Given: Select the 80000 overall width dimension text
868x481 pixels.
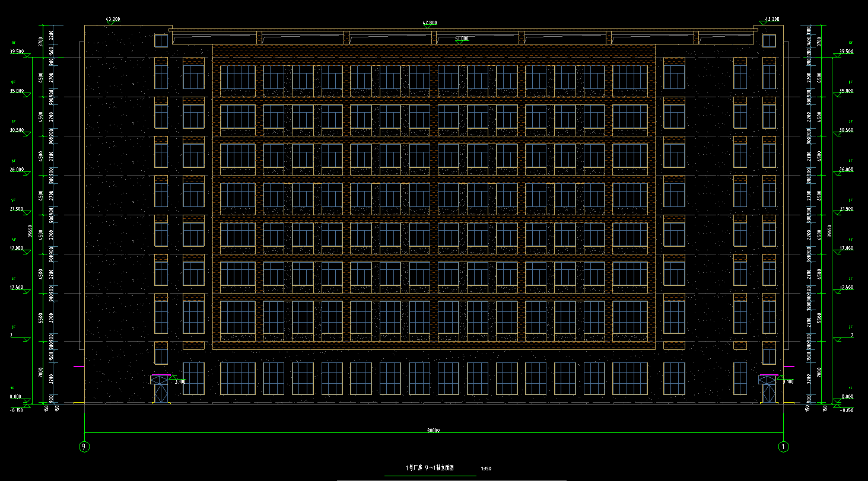Looking at the screenshot, I should pos(433,430).
